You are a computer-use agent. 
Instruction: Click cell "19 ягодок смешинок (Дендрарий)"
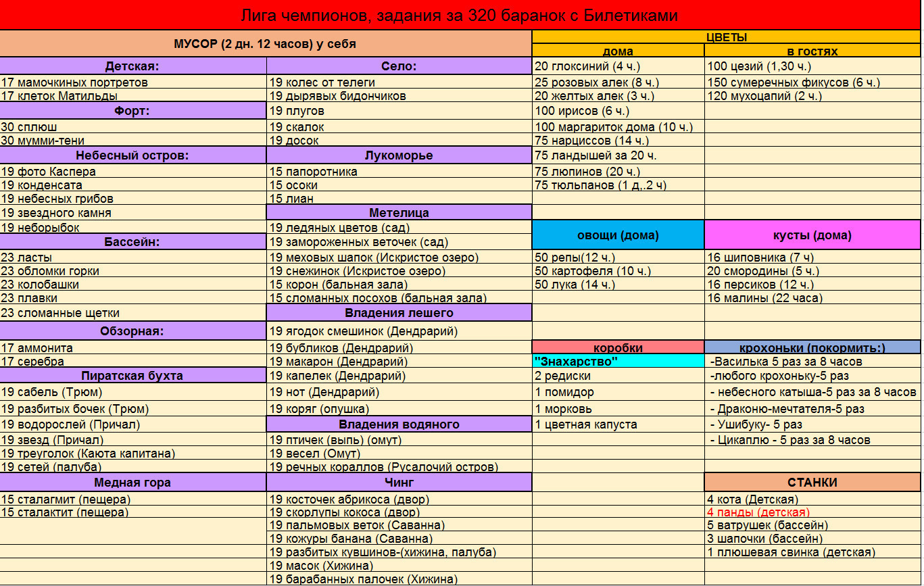399,331
